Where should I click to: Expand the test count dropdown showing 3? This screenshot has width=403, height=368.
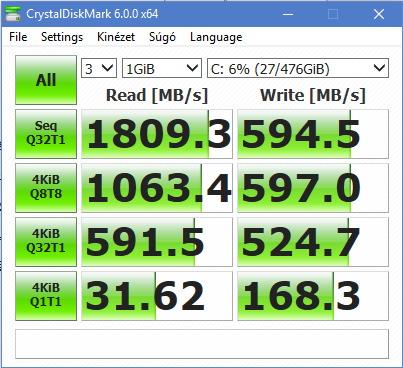tap(99, 68)
